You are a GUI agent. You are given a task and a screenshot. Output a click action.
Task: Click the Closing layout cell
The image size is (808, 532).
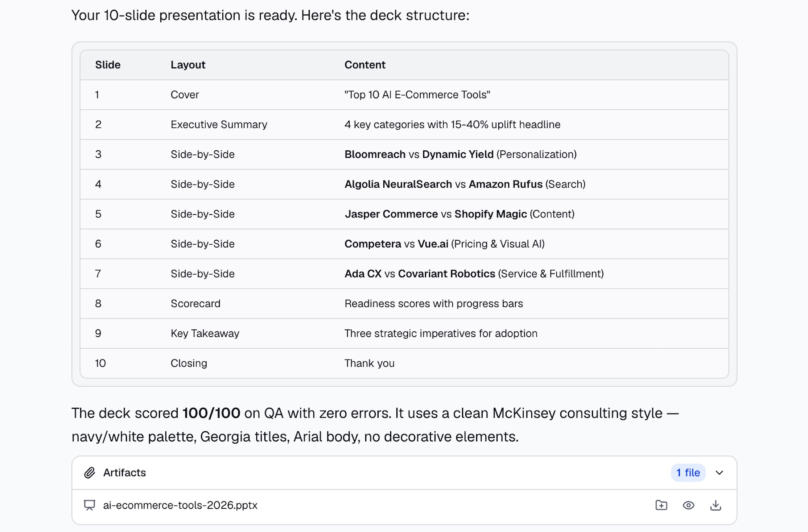tap(189, 363)
